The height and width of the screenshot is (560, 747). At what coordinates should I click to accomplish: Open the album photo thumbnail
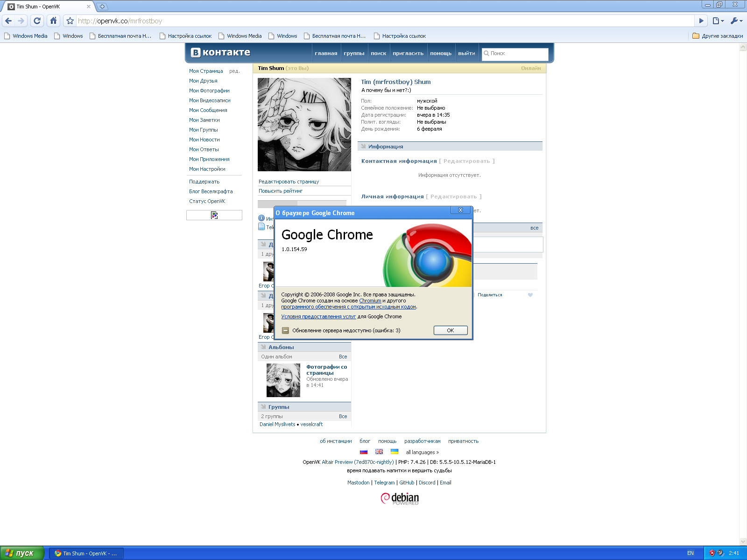[283, 380]
